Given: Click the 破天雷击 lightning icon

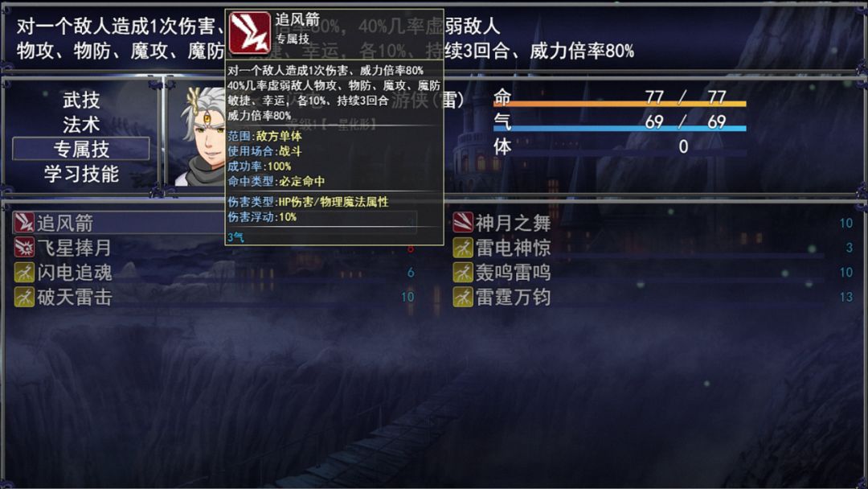Looking at the screenshot, I should [x=24, y=298].
